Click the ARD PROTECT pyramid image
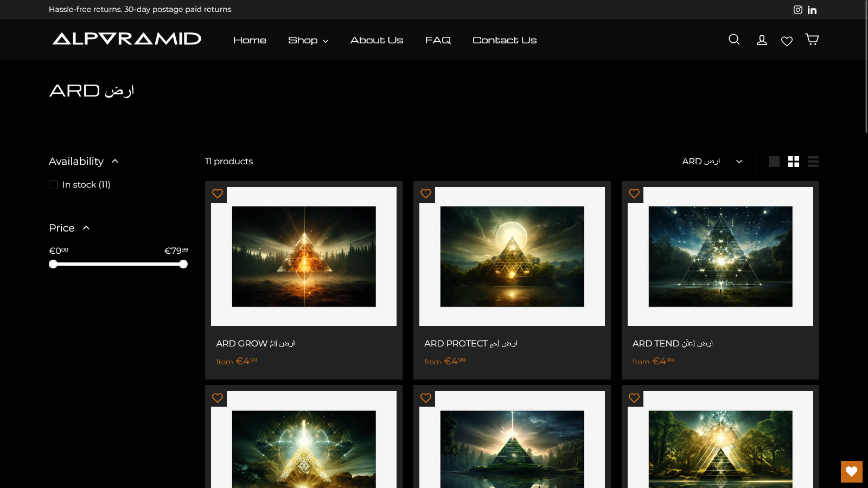This screenshot has width=868, height=488. [512, 256]
